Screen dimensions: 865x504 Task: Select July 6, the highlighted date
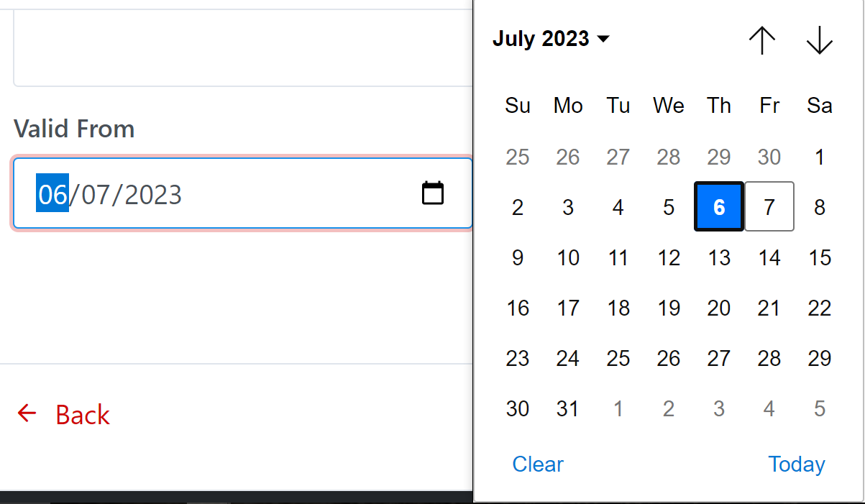[x=719, y=207]
